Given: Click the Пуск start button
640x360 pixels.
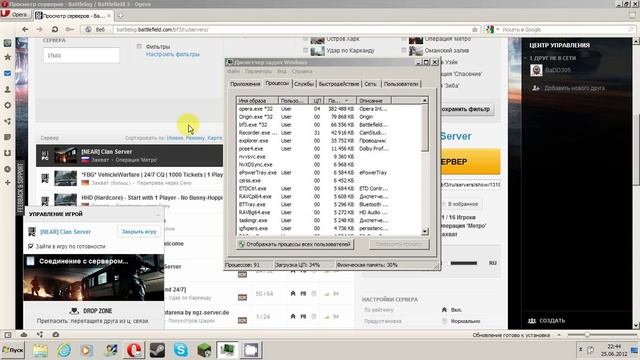Looking at the screenshot, I should tap(13, 350).
